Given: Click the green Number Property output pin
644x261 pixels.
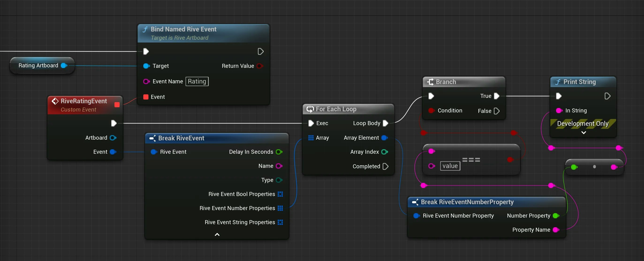Looking at the screenshot, I should 556,216.
